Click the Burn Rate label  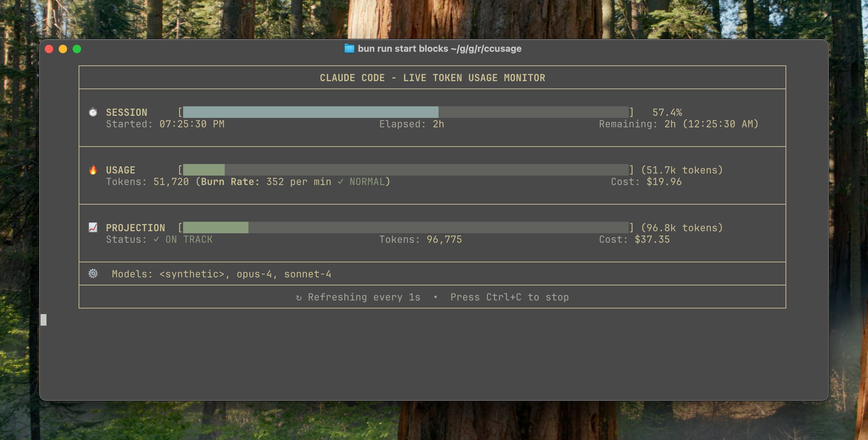point(230,182)
